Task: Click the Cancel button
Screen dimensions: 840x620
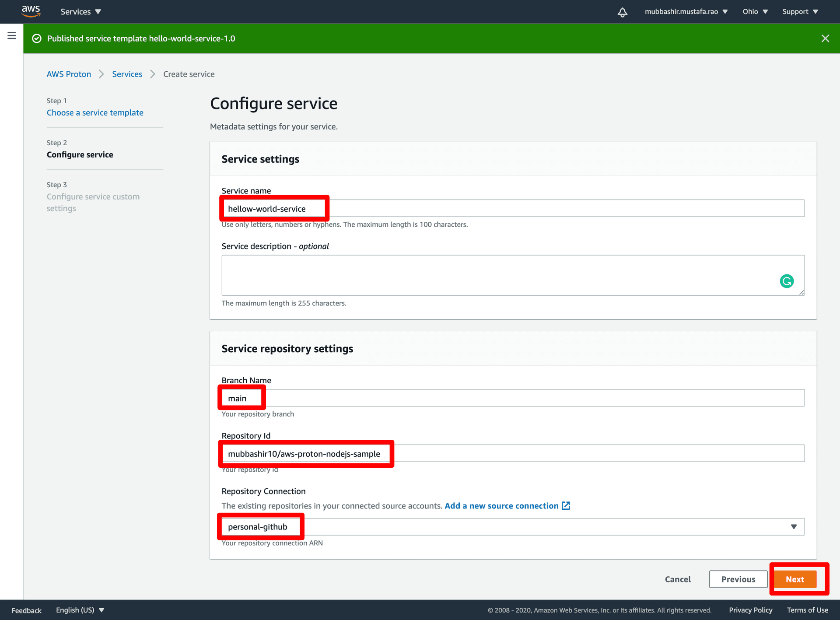Action: click(x=678, y=579)
